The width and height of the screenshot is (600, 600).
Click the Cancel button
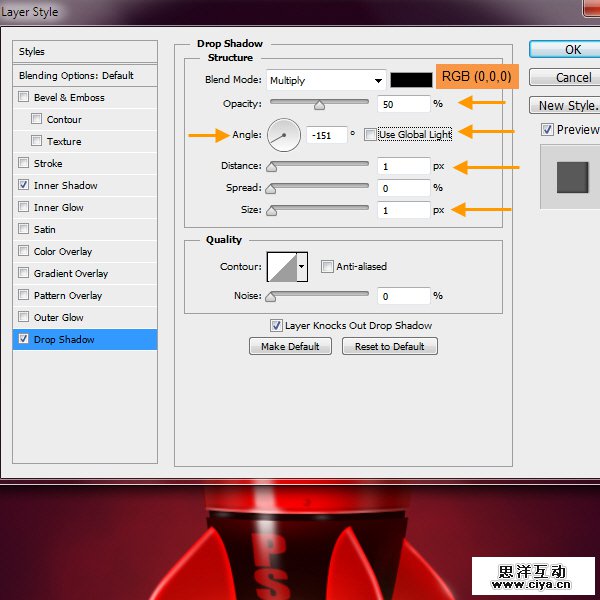[565, 77]
